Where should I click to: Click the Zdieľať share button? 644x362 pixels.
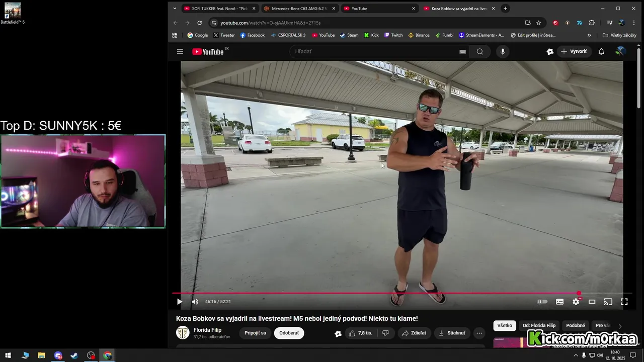point(414,333)
